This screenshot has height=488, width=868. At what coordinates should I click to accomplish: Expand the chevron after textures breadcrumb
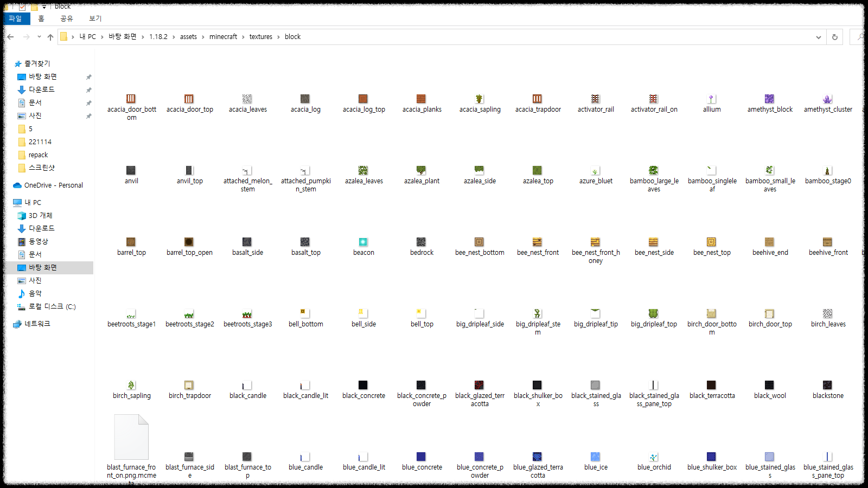pyautogui.click(x=279, y=37)
